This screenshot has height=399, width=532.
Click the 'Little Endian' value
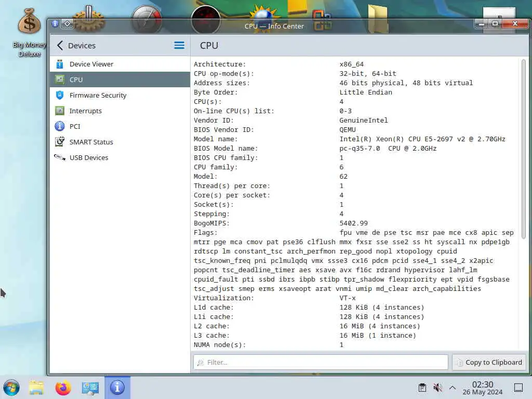click(366, 92)
